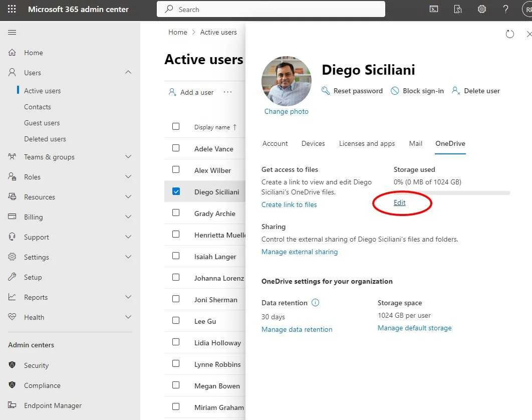
Task: Toggle the hamburger navigation menu icon
Action: click(x=12, y=32)
